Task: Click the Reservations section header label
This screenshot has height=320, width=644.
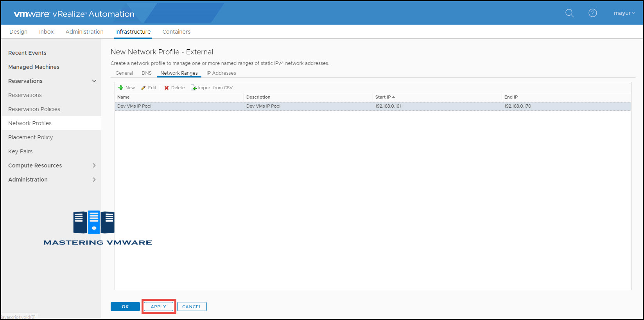Action: (x=25, y=81)
